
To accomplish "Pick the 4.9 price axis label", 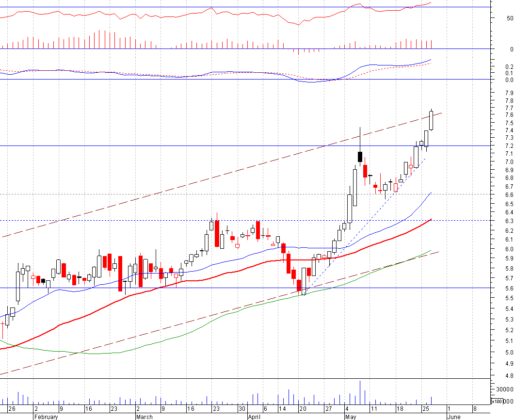I will click(x=509, y=364).
